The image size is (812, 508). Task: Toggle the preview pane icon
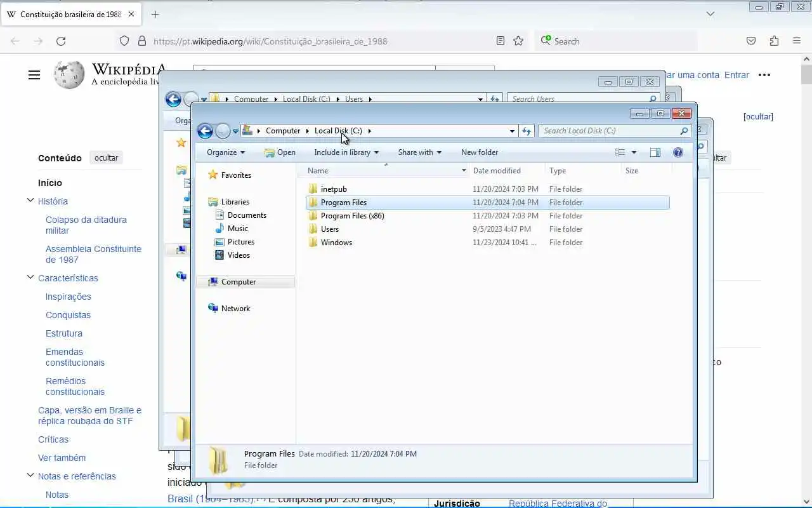tap(655, 152)
